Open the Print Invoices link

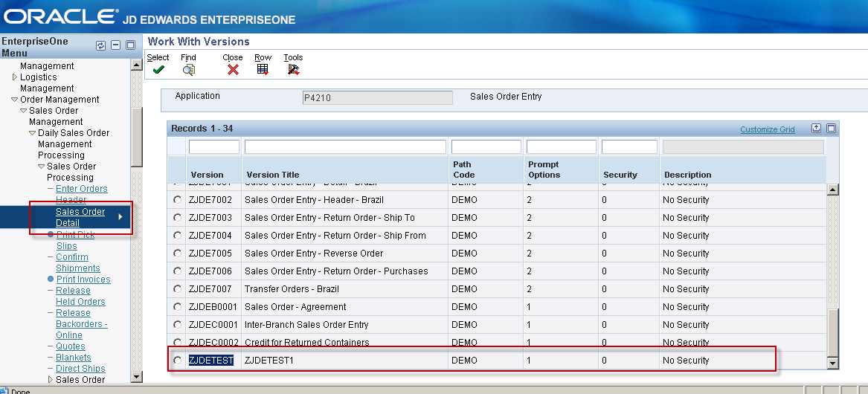pyautogui.click(x=83, y=280)
